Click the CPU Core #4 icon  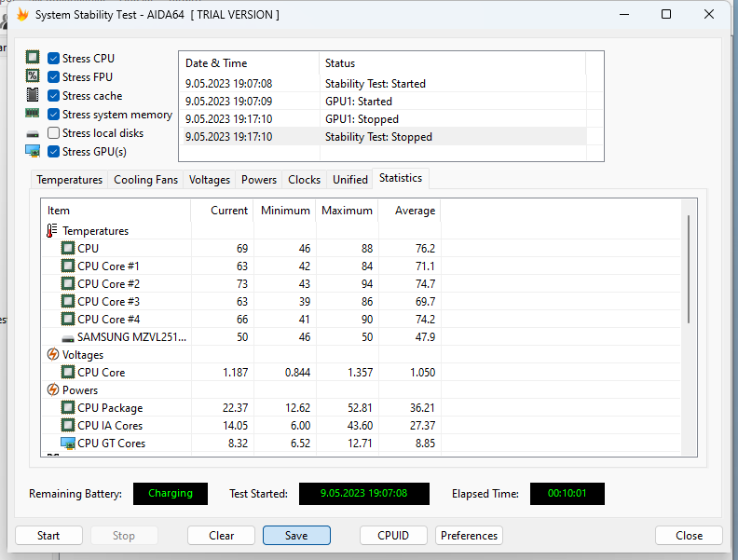pyautogui.click(x=68, y=319)
